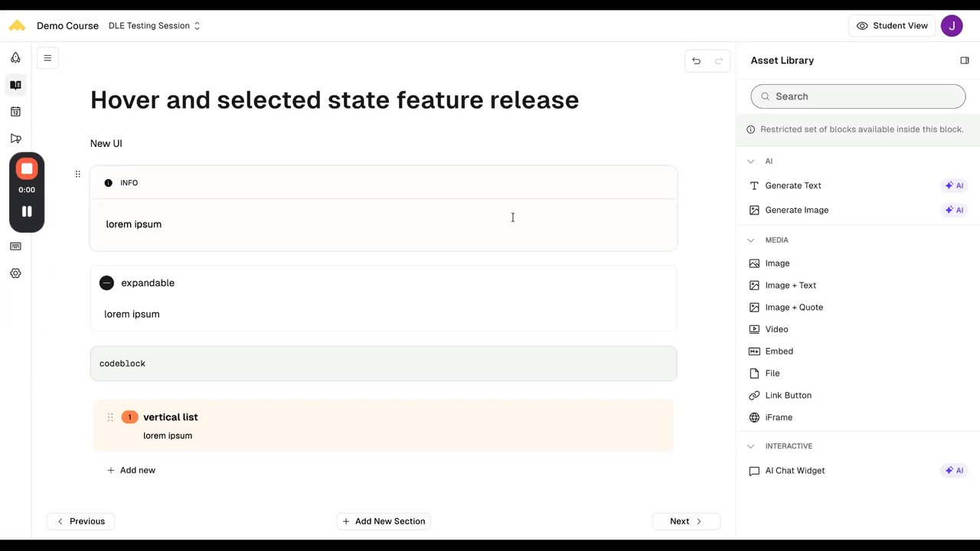Select Generate Image asset item
980x551 pixels.
tap(796, 210)
